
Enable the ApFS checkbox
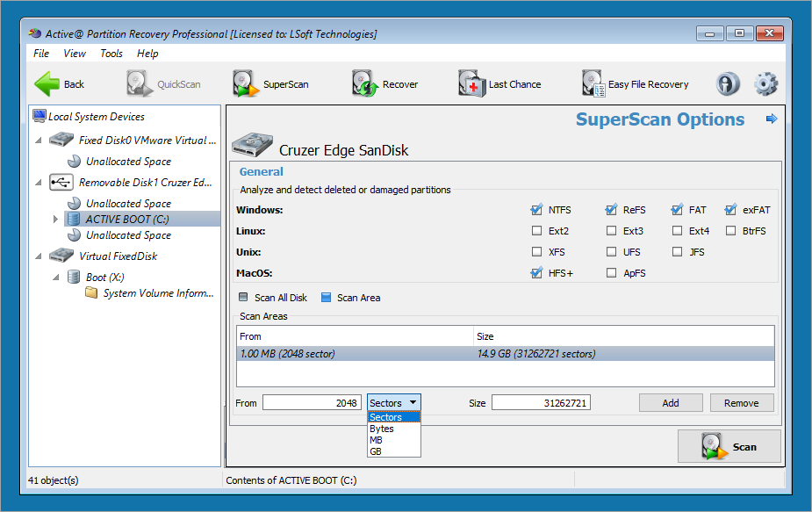pyautogui.click(x=611, y=272)
